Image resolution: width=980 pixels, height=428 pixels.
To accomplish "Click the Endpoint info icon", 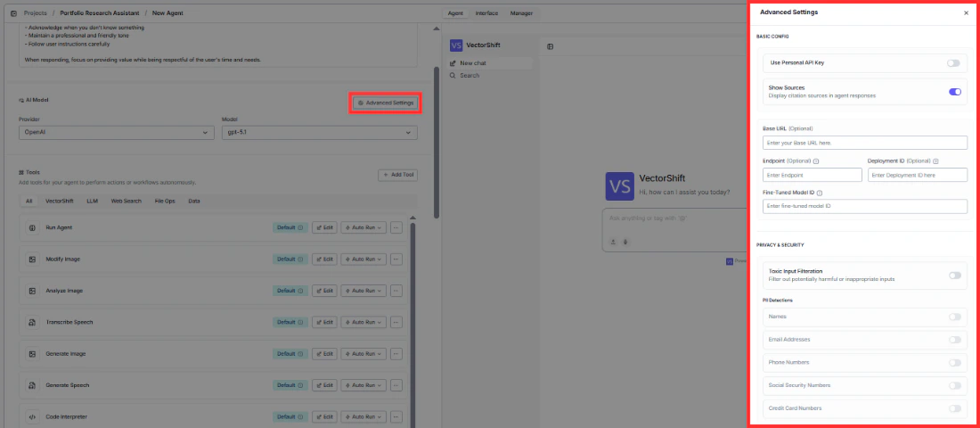I will [x=816, y=161].
